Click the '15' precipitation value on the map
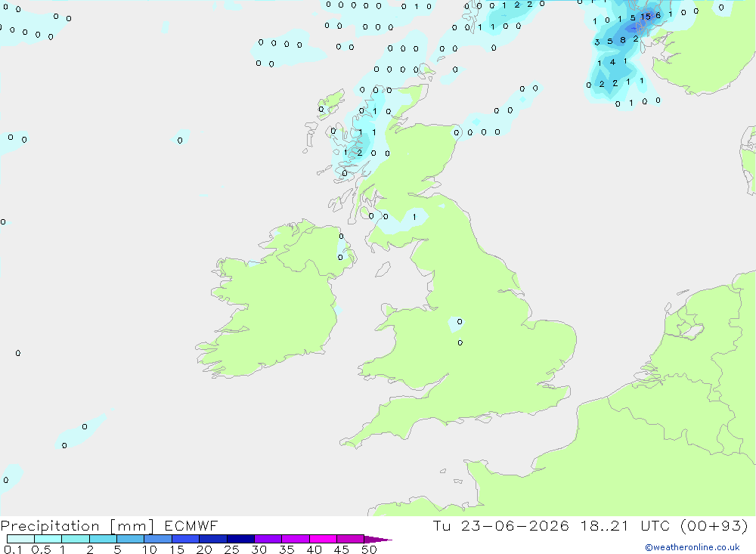The image size is (756, 554). coord(646,17)
